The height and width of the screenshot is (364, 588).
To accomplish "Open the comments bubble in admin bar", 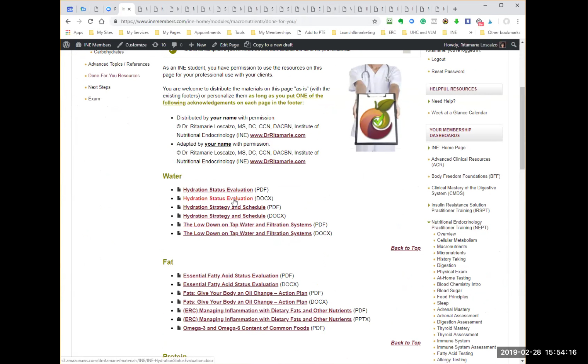I will [x=174, y=45].
